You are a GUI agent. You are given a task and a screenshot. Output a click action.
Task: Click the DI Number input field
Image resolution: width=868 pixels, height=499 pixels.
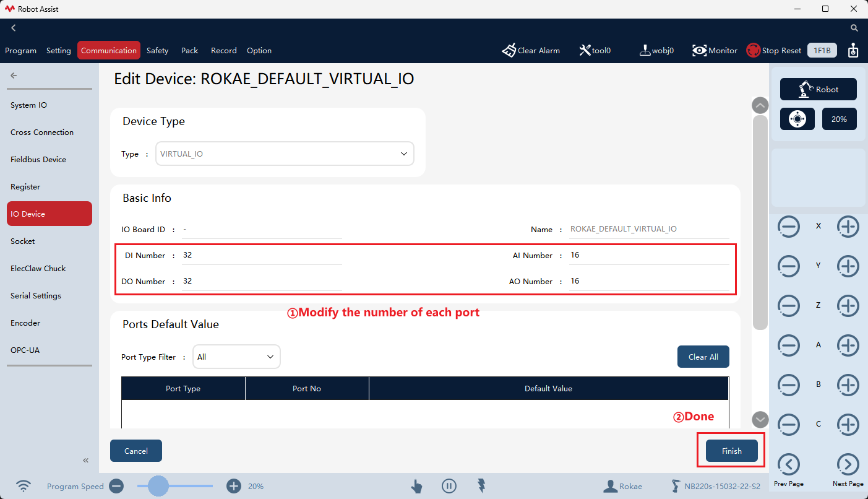(x=262, y=255)
